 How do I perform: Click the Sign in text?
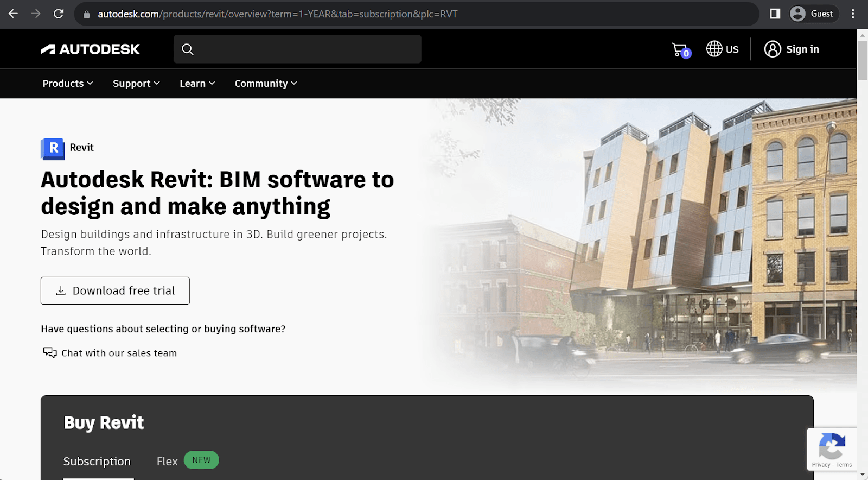pyautogui.click(x=802, y=49)
